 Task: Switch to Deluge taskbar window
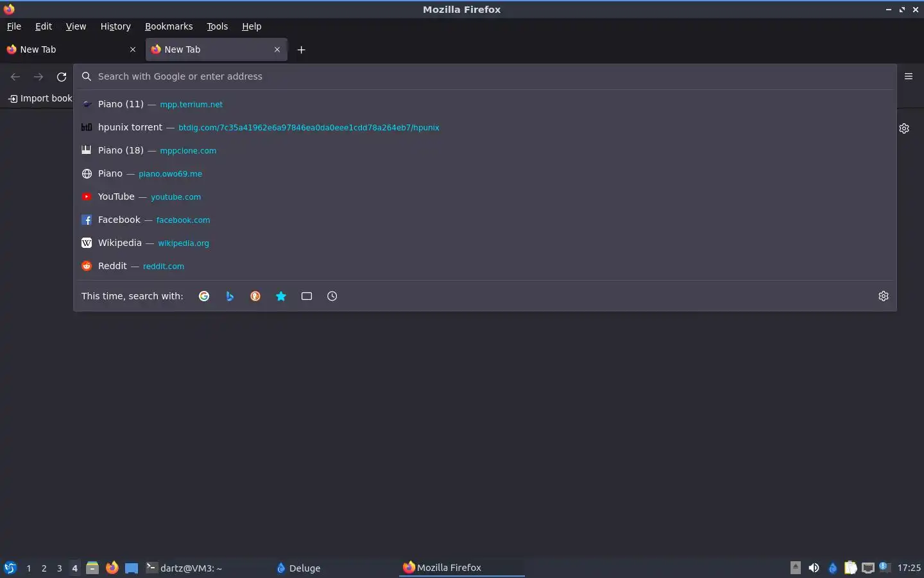(x=335, y=568)
